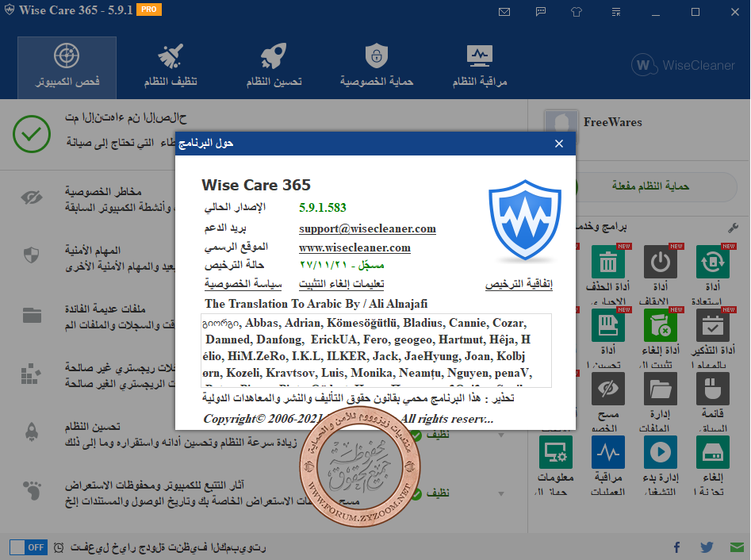Click green email icon in bottom corner

pyautogui.click(x=737, y=547)
